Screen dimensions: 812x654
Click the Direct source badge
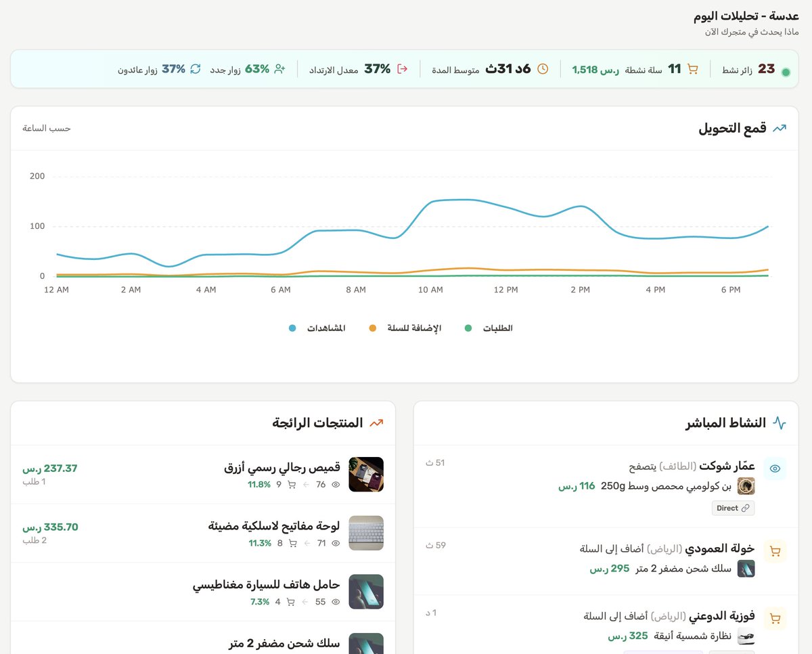[x=733, y=508]
